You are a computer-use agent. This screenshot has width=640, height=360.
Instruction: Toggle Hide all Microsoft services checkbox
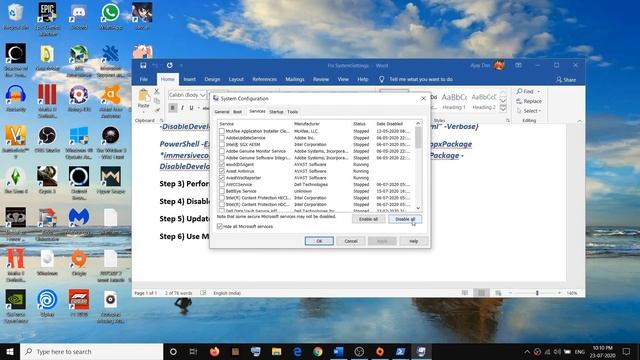[x=220, y=226]
